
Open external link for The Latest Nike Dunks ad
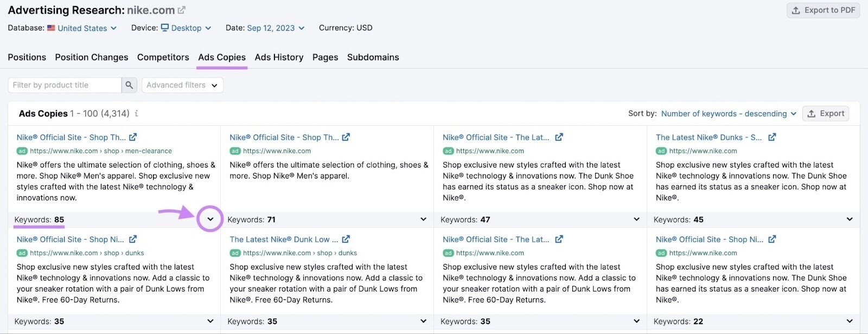pyautogui.click(x=772, y=137)
